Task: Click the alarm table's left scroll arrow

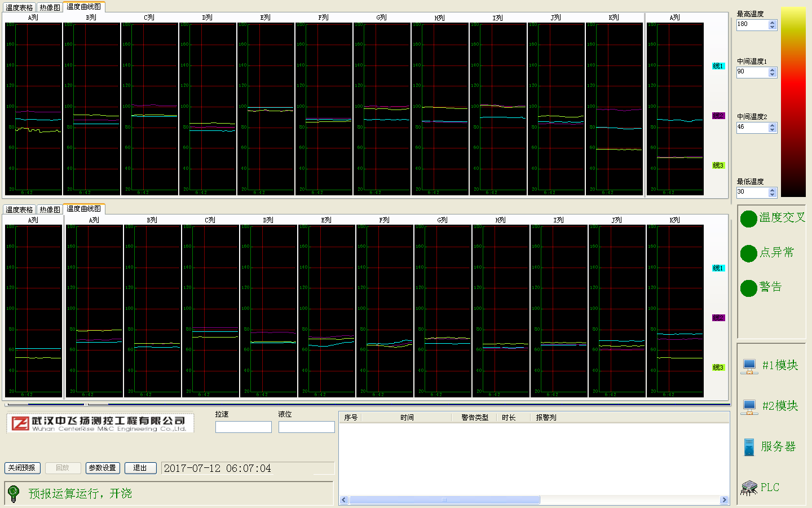Action: point(344,500)
